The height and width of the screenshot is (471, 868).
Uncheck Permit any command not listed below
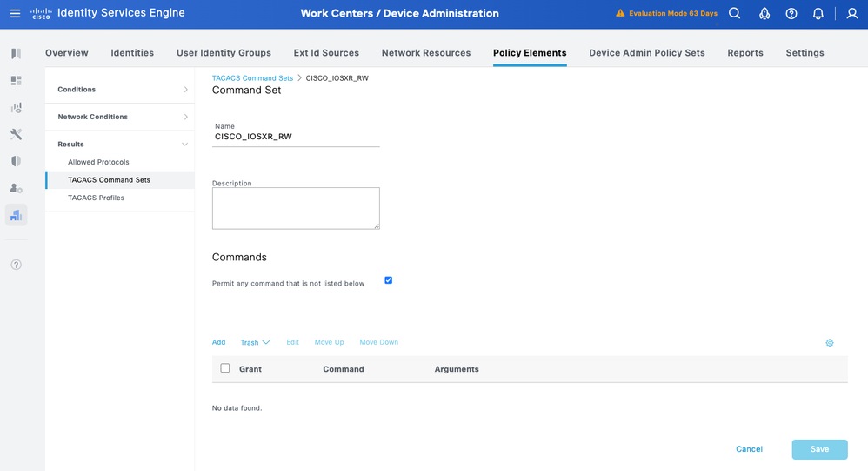(x=389, y=280)
